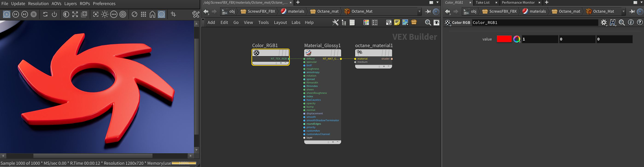
Task: Click the sticky note icon in network editor
Action: 397,23
